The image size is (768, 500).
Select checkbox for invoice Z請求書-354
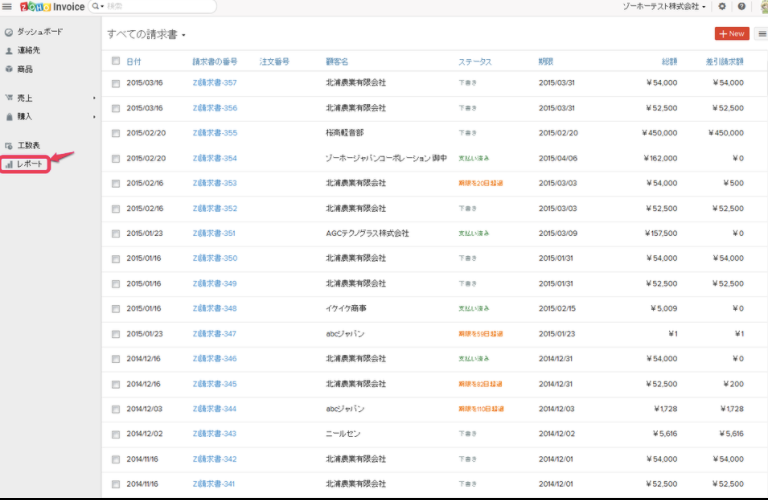click(116, 158)
